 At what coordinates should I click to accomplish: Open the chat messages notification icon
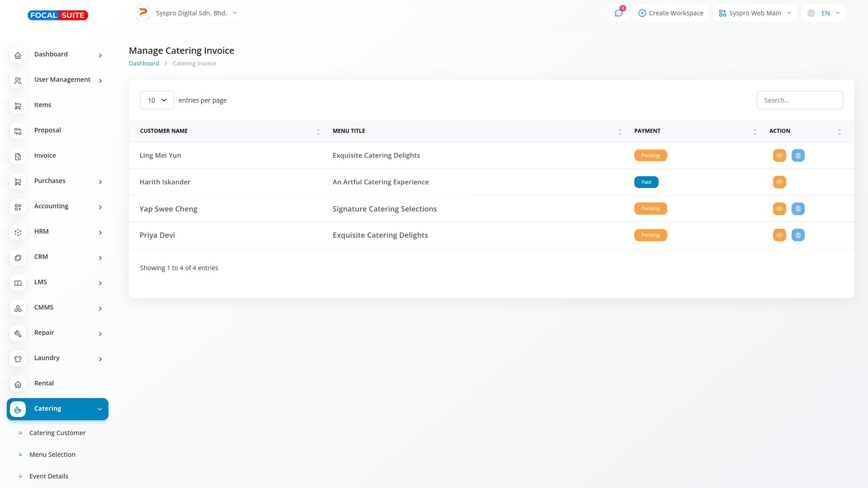[x=618, y=13]
